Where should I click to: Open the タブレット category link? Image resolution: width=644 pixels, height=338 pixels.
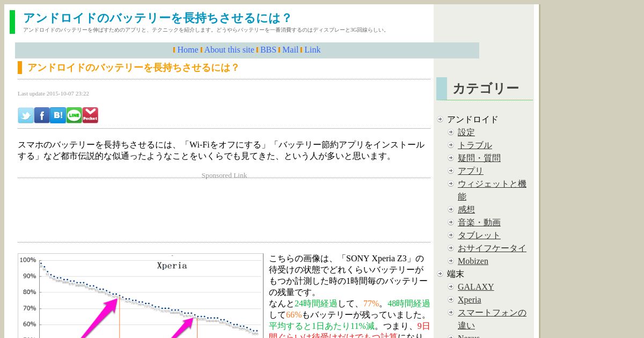point(479,236)
